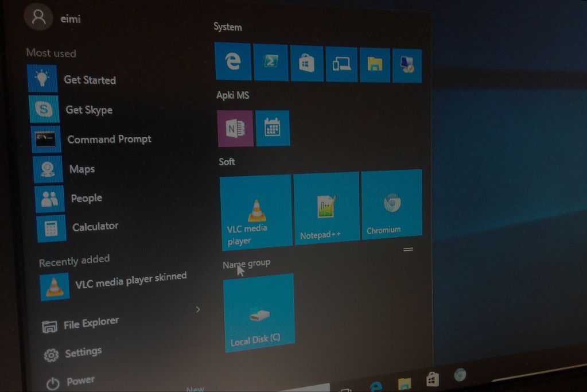
Task: Open Settings from the Start menu
Action: 72,353
